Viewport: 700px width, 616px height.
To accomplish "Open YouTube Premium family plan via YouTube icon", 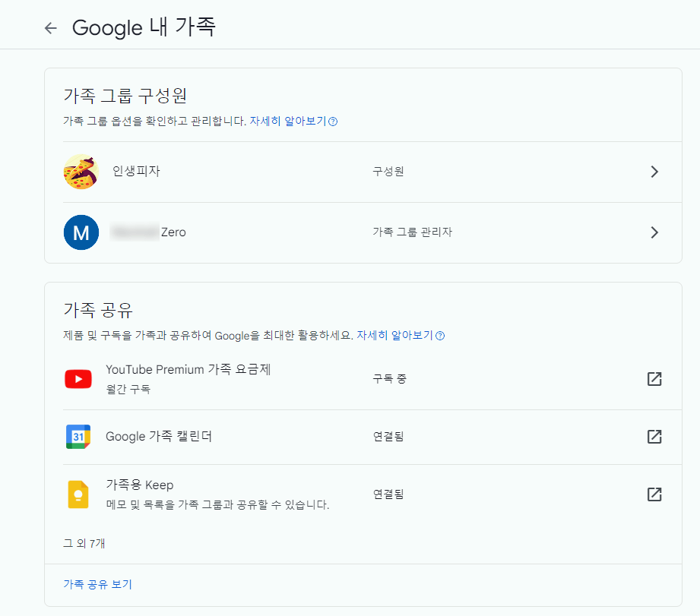I will point(78,378).
